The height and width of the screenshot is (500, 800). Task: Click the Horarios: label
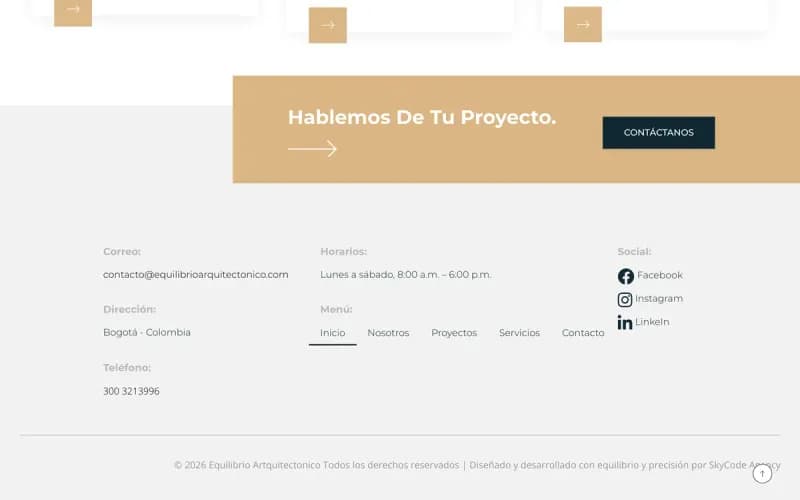point(343,252)
